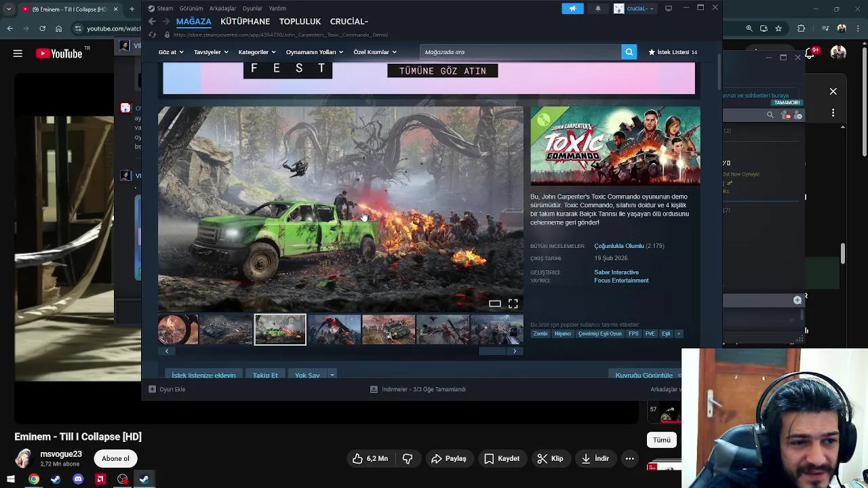Viewport: 868px width, 488px height.
Task: Click Mağazada ara search field
Action: coord(520,52)
